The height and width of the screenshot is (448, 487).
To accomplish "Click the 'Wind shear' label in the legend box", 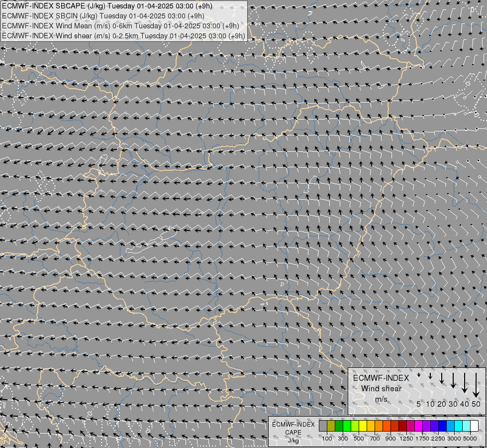I will [x=381, y=389].
